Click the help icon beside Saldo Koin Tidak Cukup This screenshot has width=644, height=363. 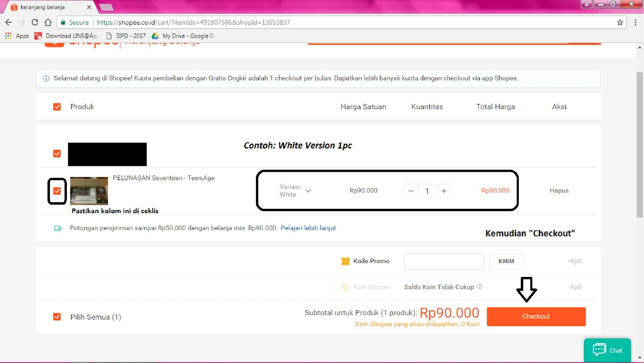coord(480,287)
